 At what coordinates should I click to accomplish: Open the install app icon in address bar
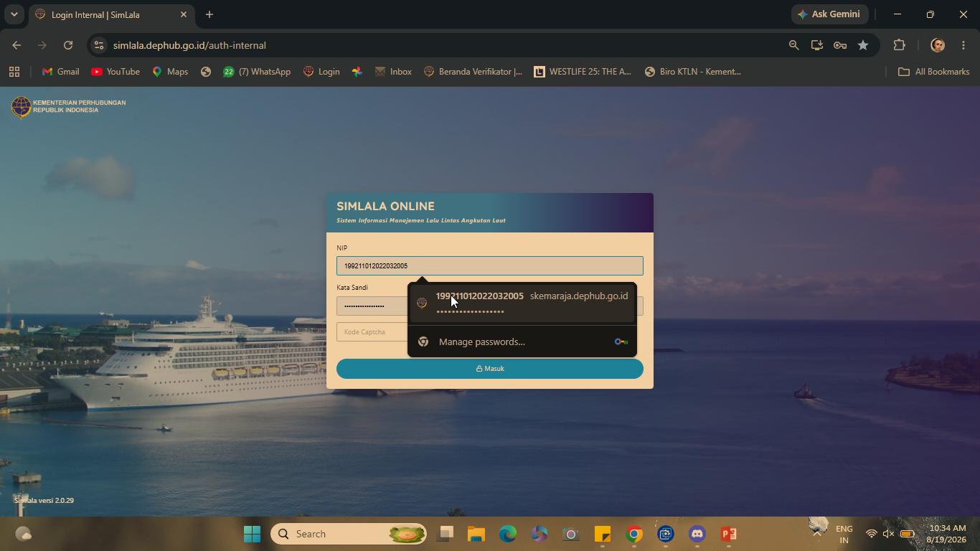[x=817, y=45]
